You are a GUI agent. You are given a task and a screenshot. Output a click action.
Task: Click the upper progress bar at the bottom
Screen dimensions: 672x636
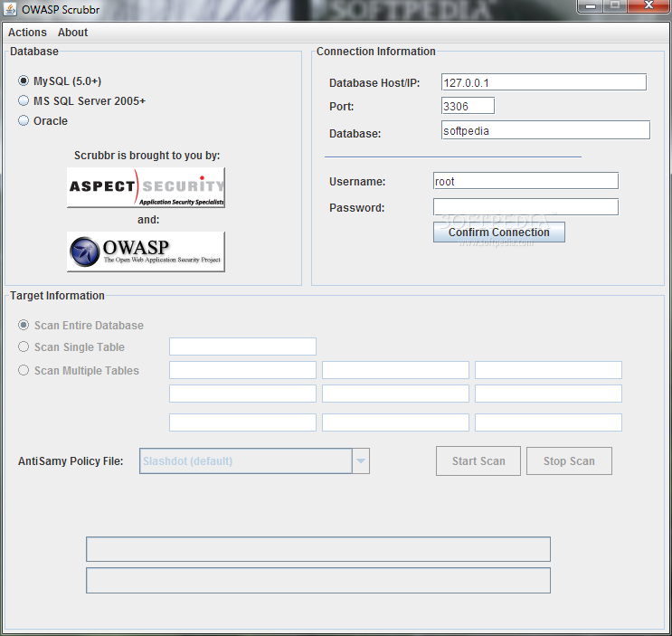318,549
